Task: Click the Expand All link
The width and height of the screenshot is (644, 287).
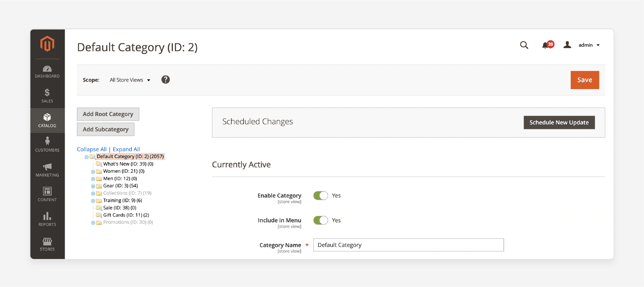Action: pyautogui.click(x=126, y=149)
